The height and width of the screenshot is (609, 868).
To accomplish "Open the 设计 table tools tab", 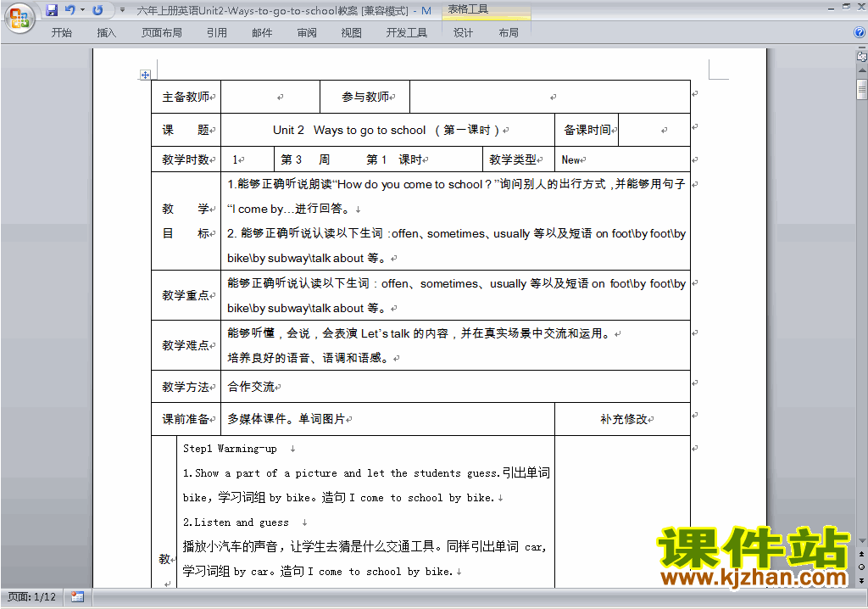I will (x=463, y=33).
